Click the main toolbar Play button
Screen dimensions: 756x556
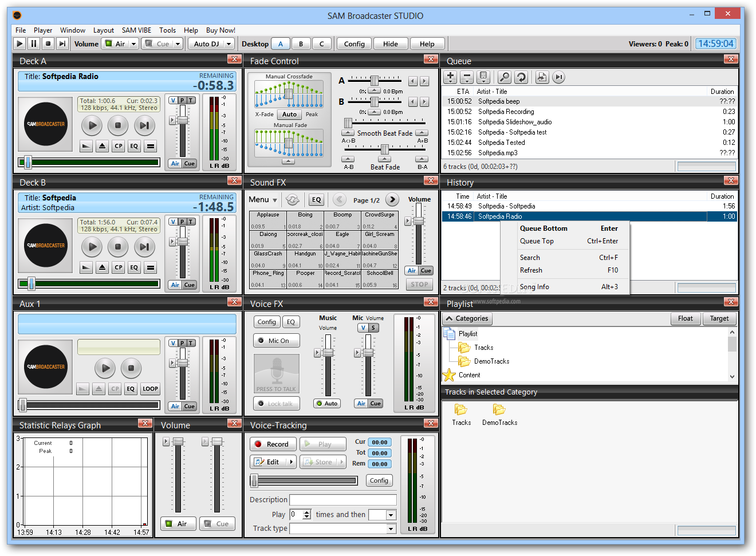(19, 44)
